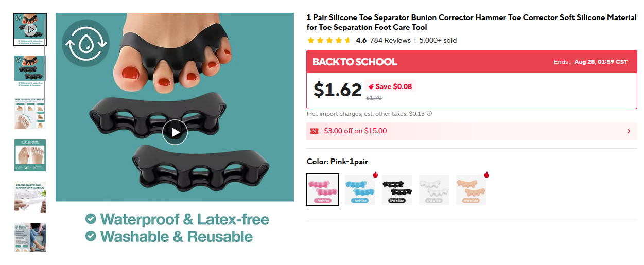View the 'Strong elastic' soft material thumbnail
This screenshot has height=265, width=644.
click(30, 197)
